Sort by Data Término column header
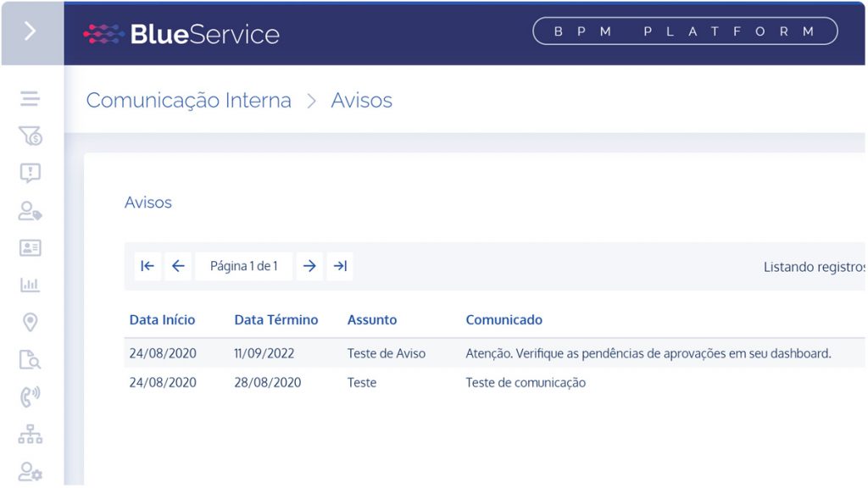The image size is (868, 488). point(276,319)
